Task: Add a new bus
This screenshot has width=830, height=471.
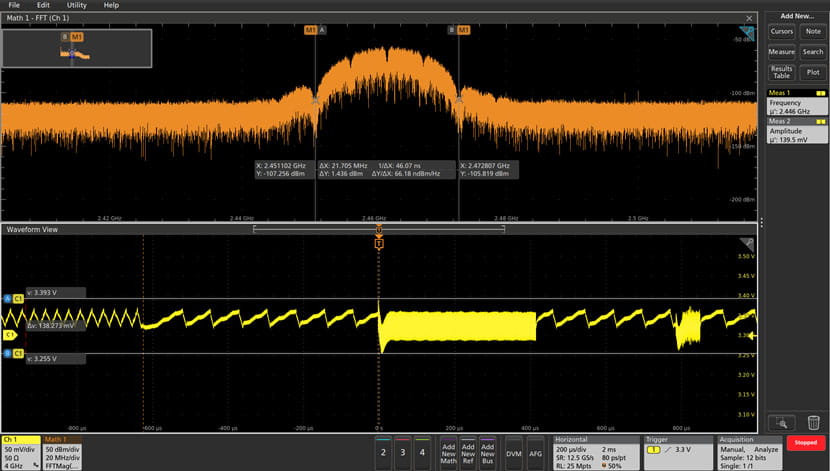Action: tap(487, 451)
